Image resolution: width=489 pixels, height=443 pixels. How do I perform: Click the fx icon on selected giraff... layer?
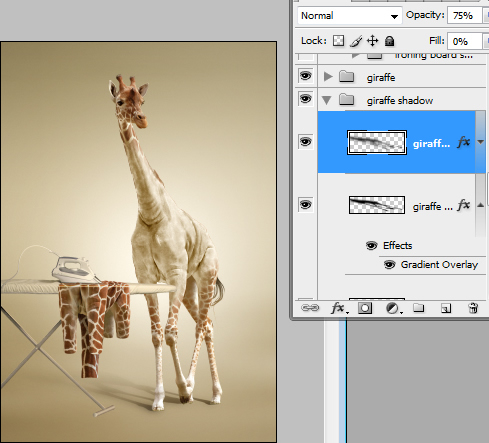click(463, 142)
